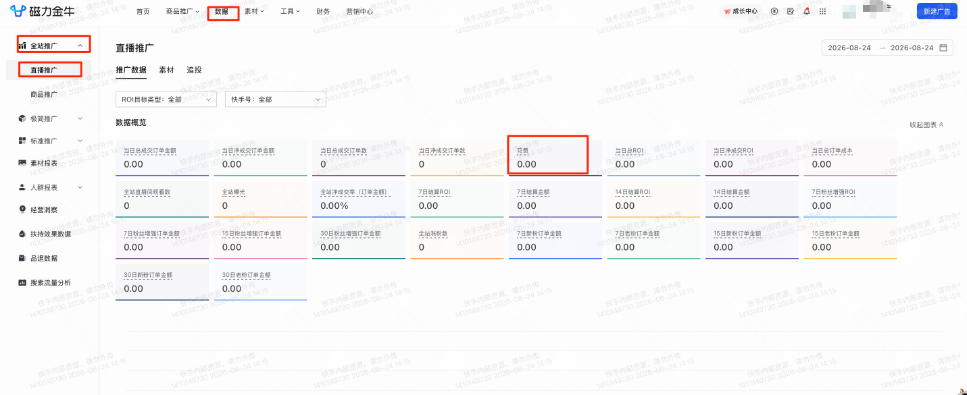Screen dimensions: 967x395
Task: Click the calendar icon in date range
Action: pos(942,48)
